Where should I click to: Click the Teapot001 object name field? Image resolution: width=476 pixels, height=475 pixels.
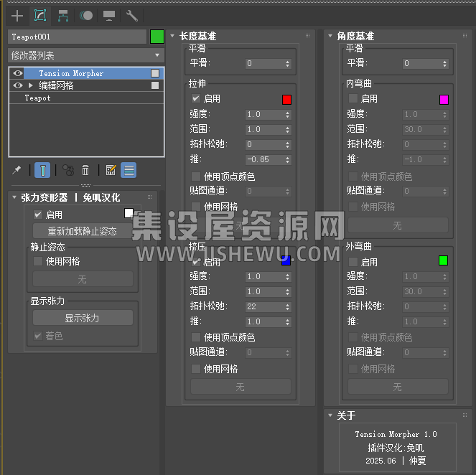point(78,37)
